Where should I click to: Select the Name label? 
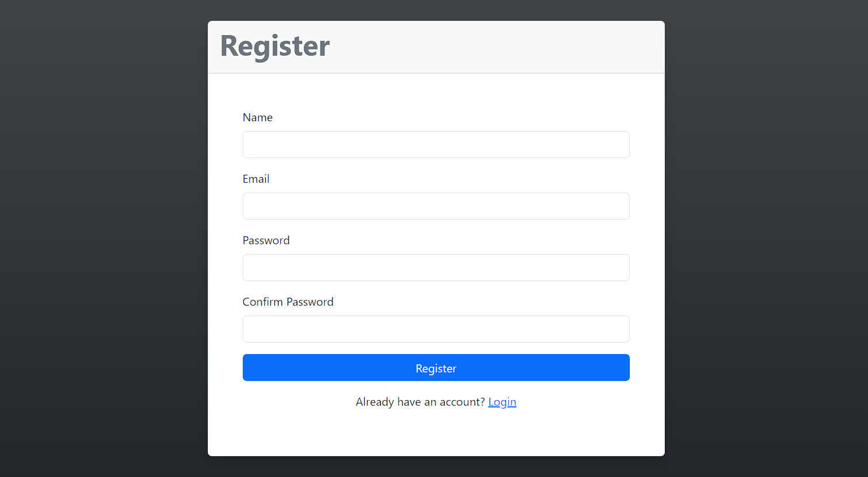coord(257,117)
